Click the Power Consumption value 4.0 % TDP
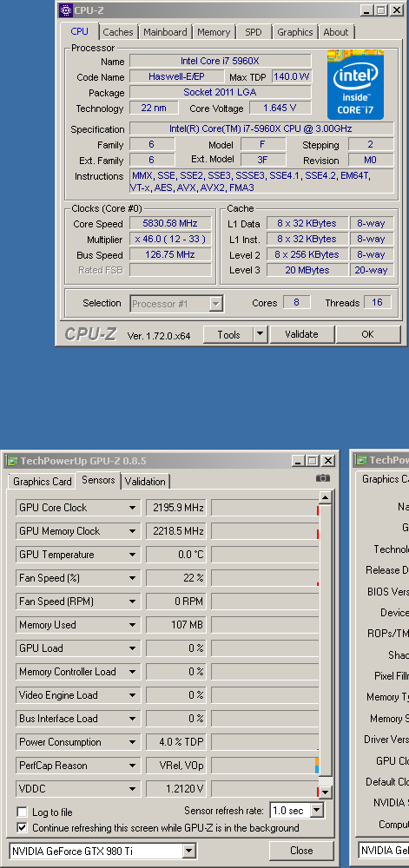The height and width of the screenshot is (868, 409). pyautogui.click(x=176, y=742)
